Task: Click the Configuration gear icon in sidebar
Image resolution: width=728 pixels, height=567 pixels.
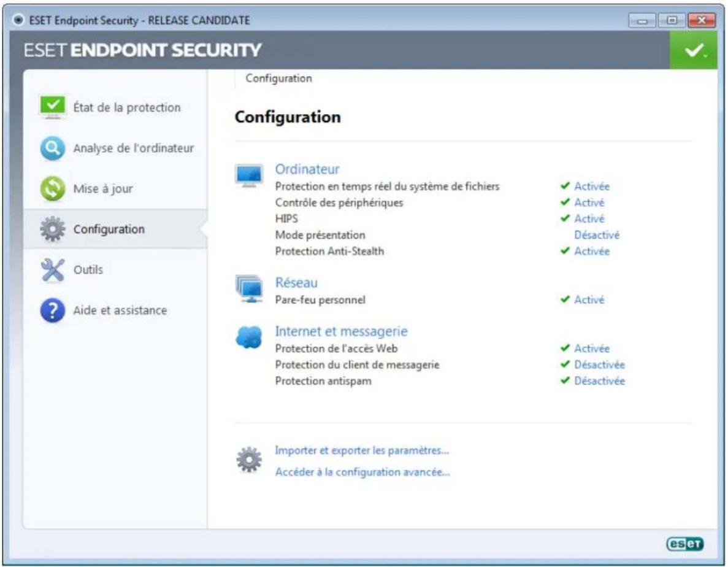Action: coord(53,229)
